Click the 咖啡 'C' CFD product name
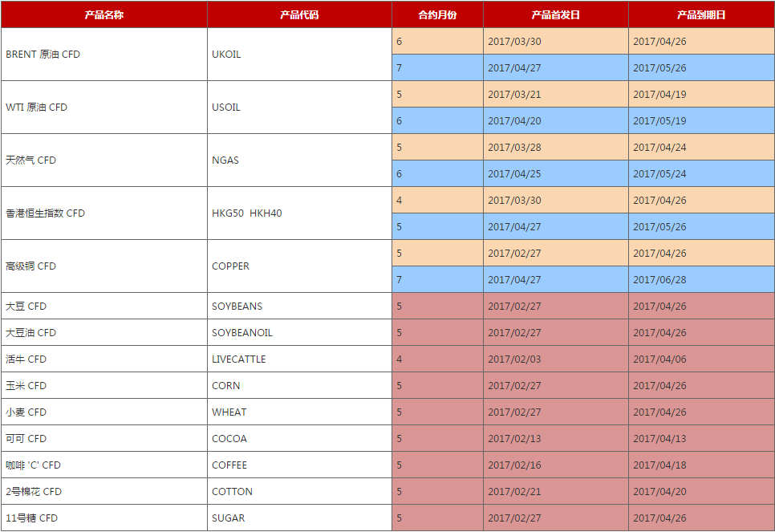The height and width of the screenshot is (532, 775). pyautogui.click(x=34, y=465)
